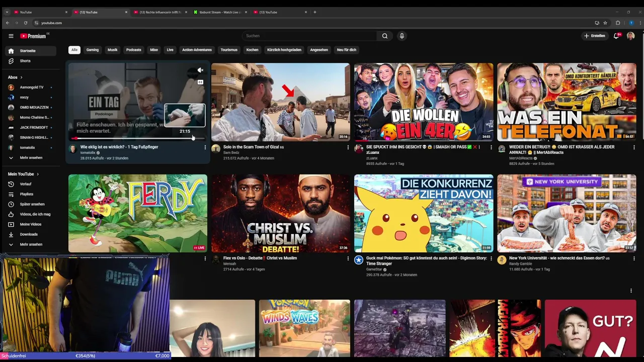This screenshot has width=644, height=362.
Task: Open the Mein YouTube section chevron
Action: coord(37,174)
